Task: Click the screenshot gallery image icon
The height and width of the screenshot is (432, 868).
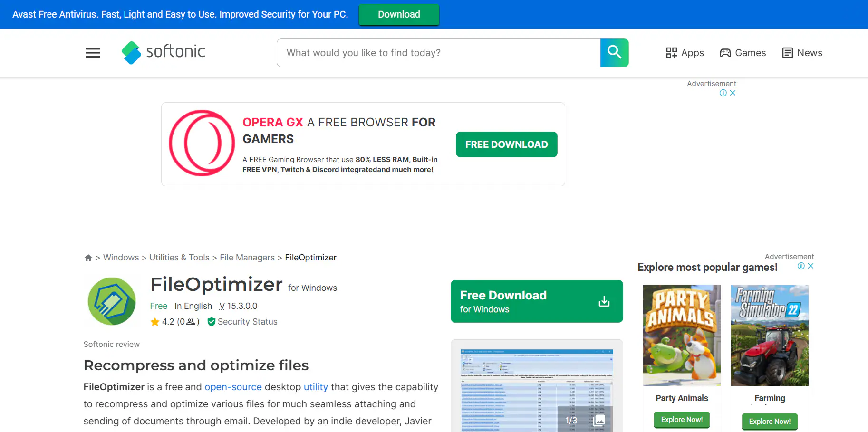Action: click(599, 420)
